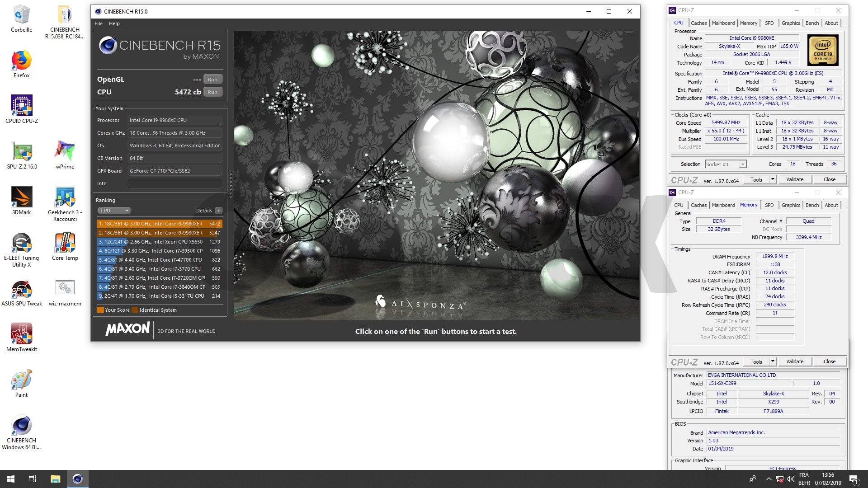Open the CINEBENCH R15.038 folder icon
Image resolution: width=868 pixels, height=488 pixels.
(65, 22)
